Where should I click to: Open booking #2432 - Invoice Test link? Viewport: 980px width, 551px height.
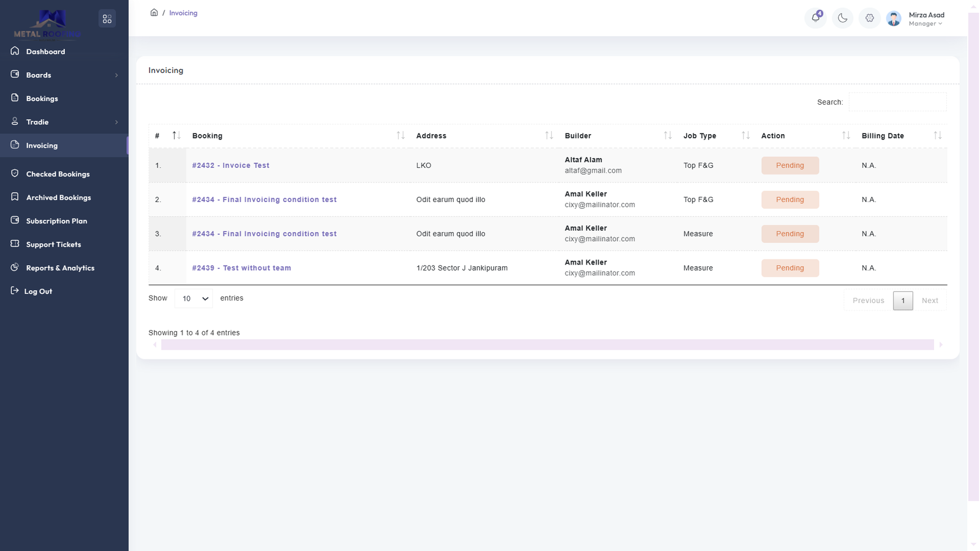pyautogui.click(x=230, y=165)
